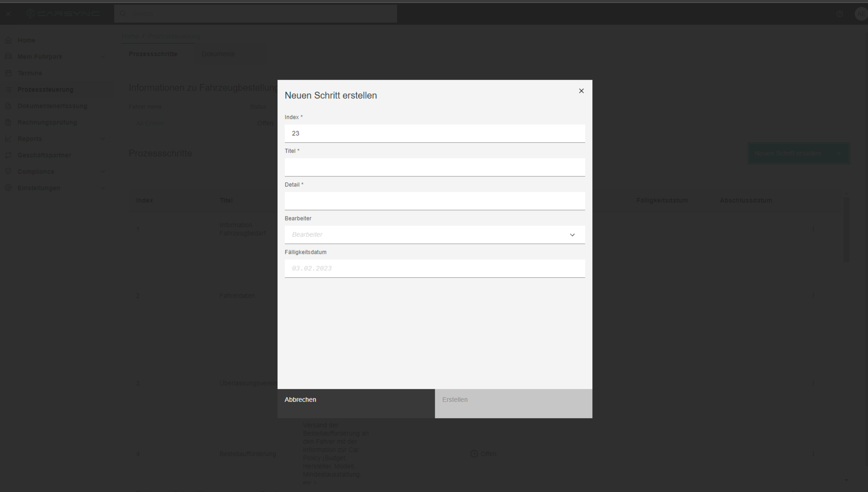The height and width of the screenshot is (492, 868).
Task: Open Prozesssteuerung in the sidebar
Action: point(45,89)
